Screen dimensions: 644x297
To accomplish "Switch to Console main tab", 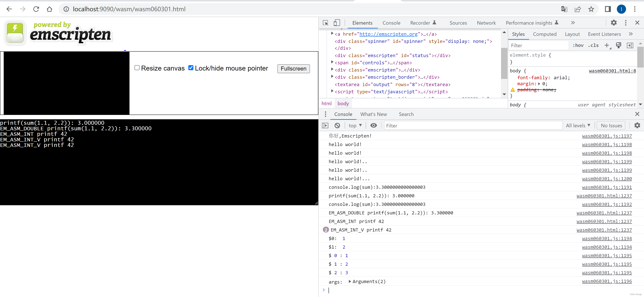I will click(x=391, y=23).
